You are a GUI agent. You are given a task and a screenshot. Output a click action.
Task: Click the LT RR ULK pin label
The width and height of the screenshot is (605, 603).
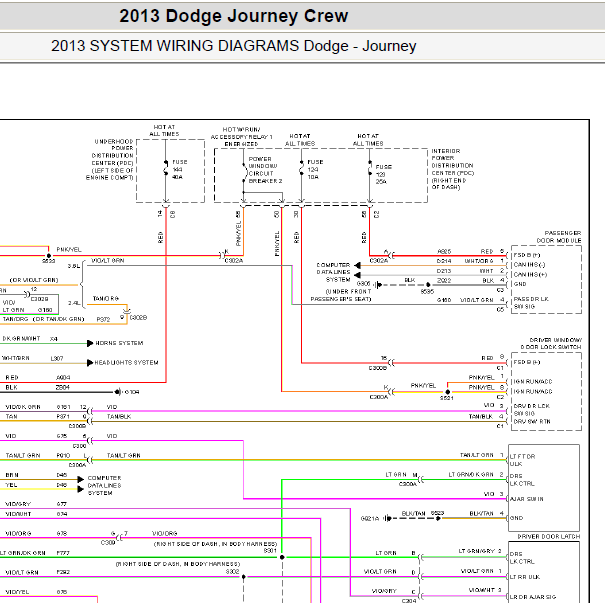coord(525,577)
